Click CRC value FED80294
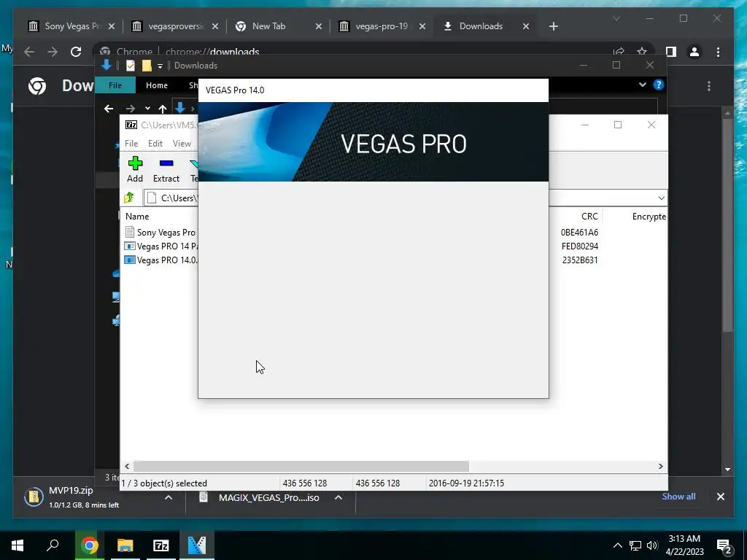 [x=580, y=246]
